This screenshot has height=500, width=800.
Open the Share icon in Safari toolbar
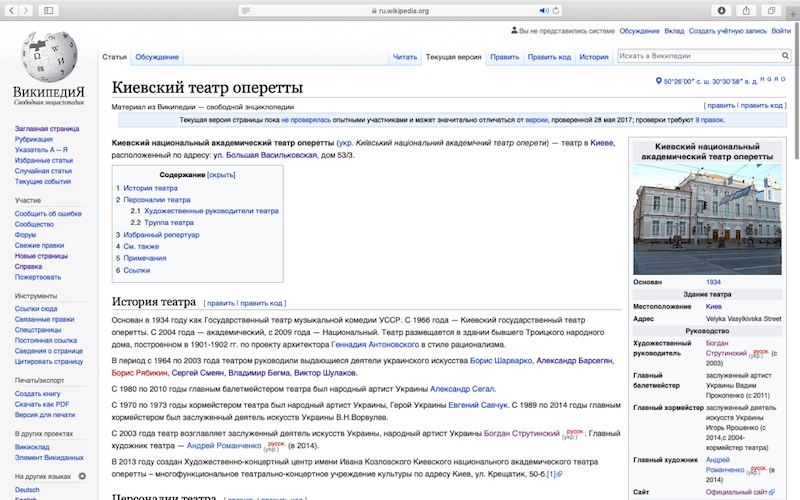(x=746, y=10)
